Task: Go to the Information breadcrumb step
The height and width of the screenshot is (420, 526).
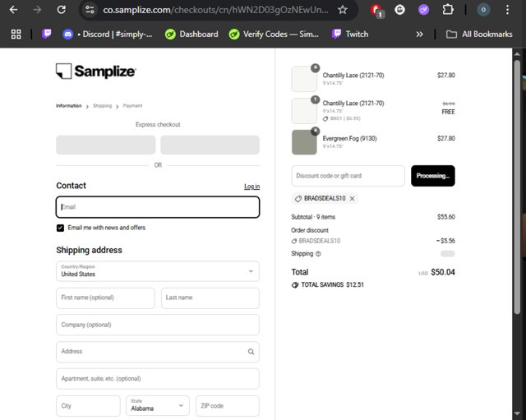Action: point(69,106)
